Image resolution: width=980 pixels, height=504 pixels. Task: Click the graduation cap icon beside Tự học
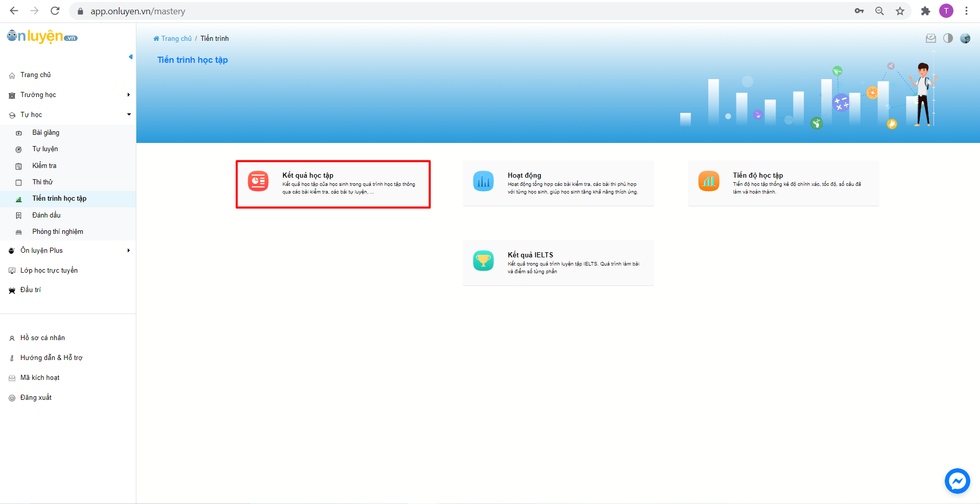(12, 115)
